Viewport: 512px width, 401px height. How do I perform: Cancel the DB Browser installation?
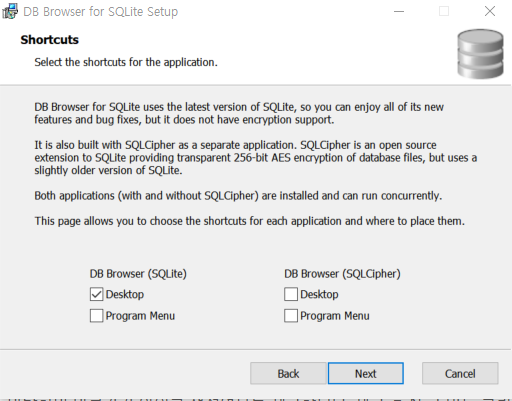pos(460,373)
